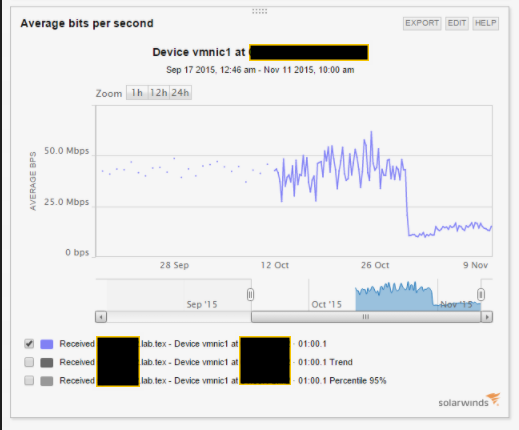Set zoom to 12h
The image size is (519, 430).
158,93
